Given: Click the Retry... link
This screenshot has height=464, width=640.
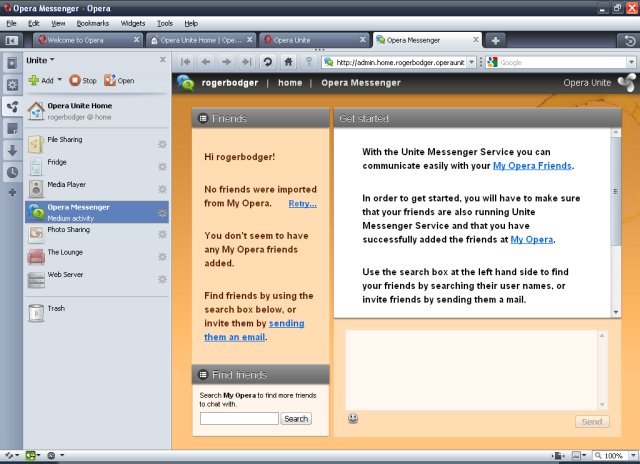Looking at the screenshot, I should (x=302, y=203).
